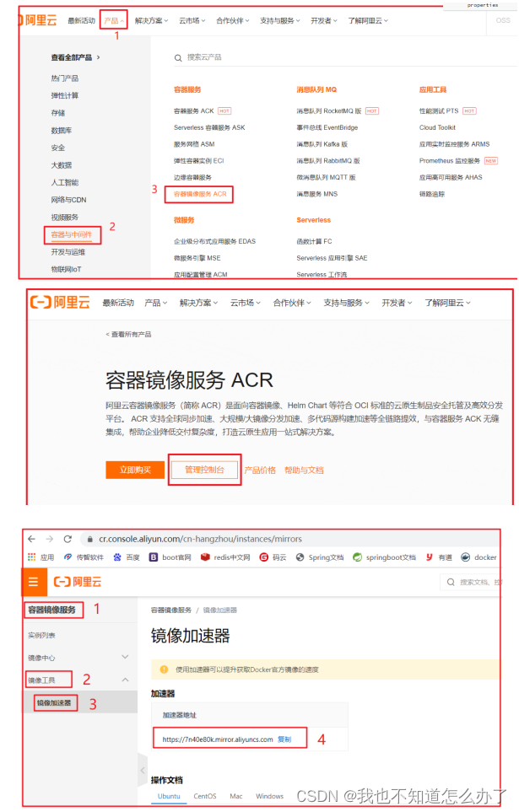Select 开发与运维 category

[68, 252]
